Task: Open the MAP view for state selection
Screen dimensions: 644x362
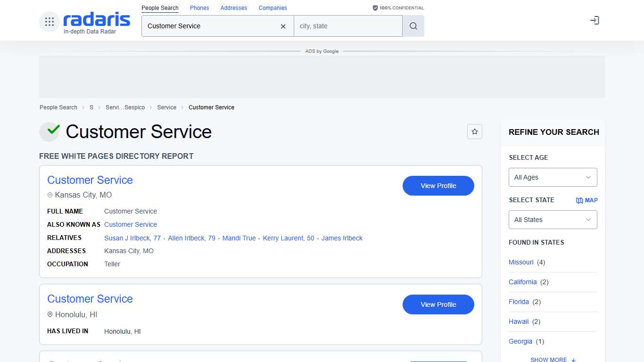Action: point(587,200)
